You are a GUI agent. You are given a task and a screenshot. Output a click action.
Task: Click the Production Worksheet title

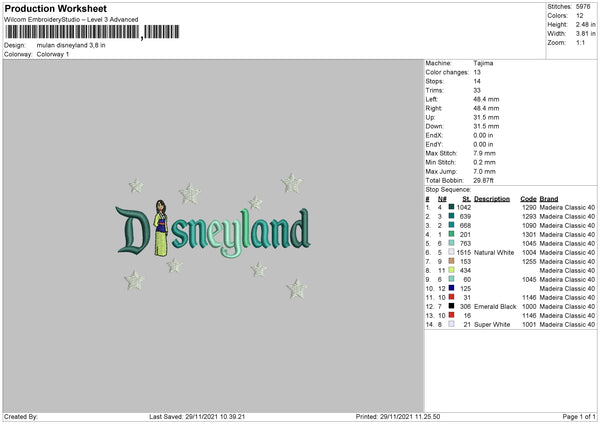coord(55,8)
